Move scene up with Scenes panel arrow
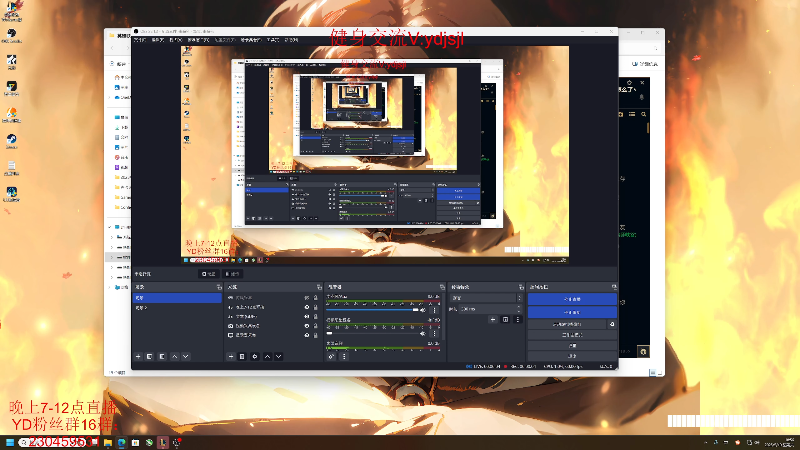800x450 pixels. (174, 357)
